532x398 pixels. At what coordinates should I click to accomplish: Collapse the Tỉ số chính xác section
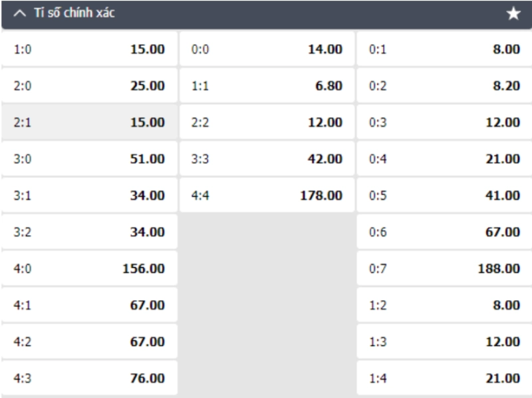coord(20,13)
